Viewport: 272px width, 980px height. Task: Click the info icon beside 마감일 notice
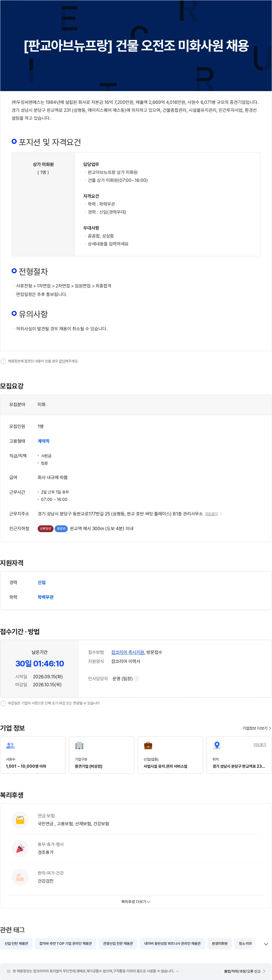pyautogui.click(x=3, y=703)
